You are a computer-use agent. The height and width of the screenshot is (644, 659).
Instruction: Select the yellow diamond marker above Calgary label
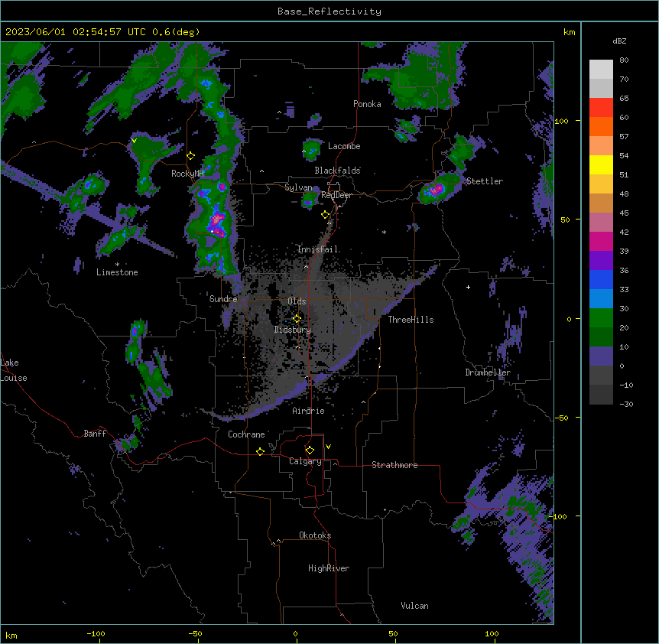[x=310, y=450]
